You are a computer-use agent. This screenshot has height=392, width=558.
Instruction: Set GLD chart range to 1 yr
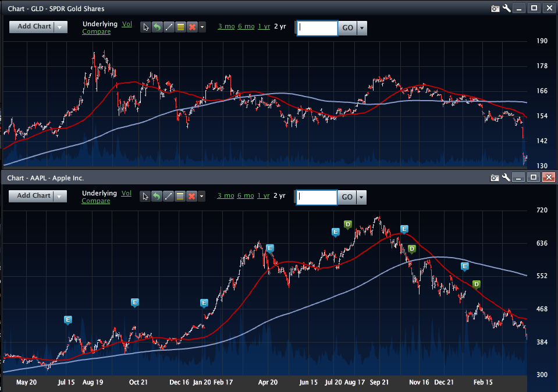(x=264, y=27)
